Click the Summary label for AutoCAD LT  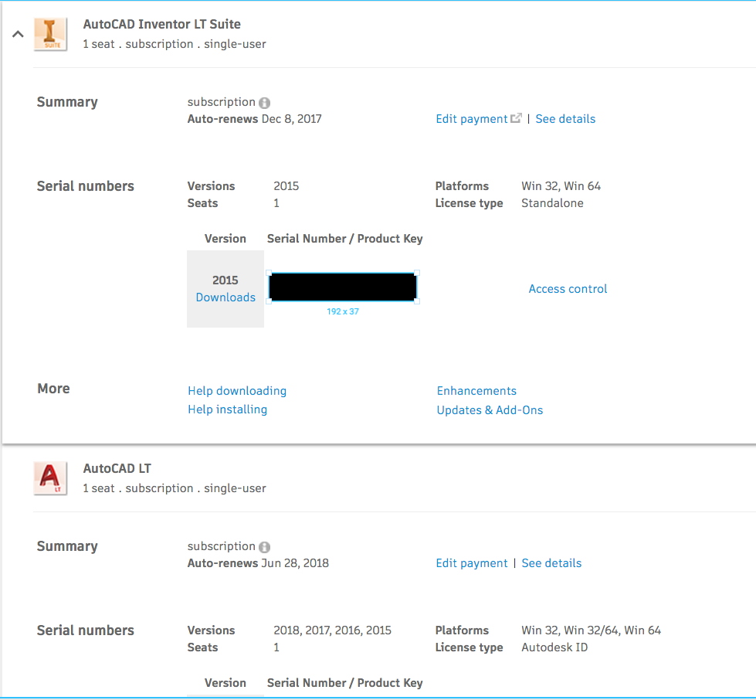(x=66, y=545)
